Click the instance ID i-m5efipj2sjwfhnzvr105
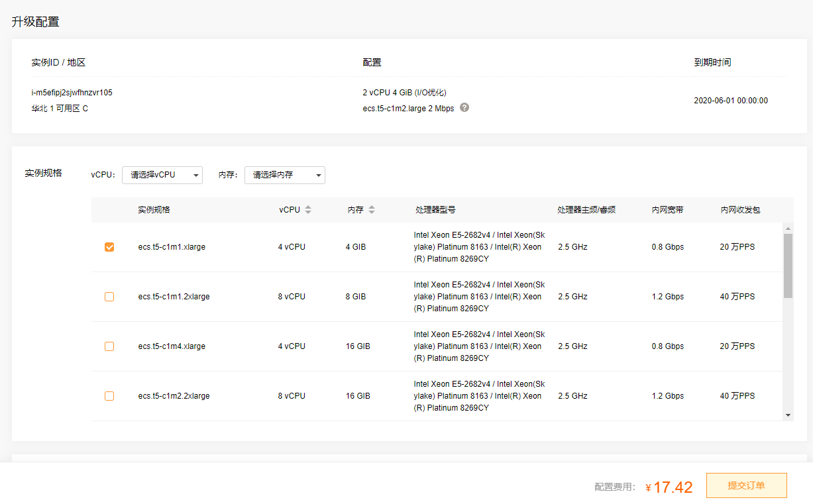 [72, 93]
